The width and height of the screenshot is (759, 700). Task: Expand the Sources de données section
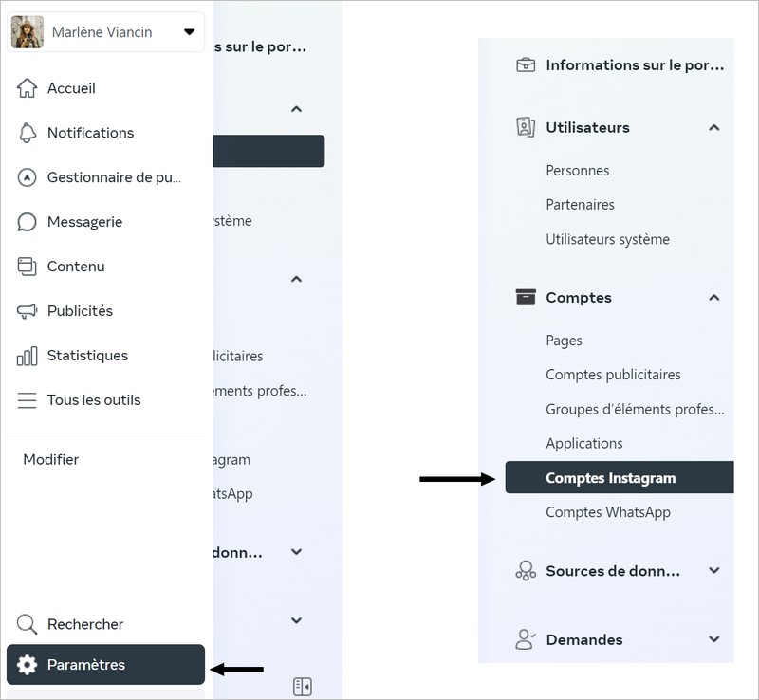click(714, 571)
